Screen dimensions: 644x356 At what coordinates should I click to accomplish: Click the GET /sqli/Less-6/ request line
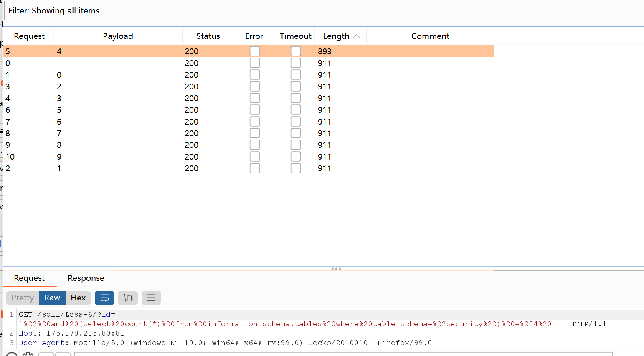point(67,315)
